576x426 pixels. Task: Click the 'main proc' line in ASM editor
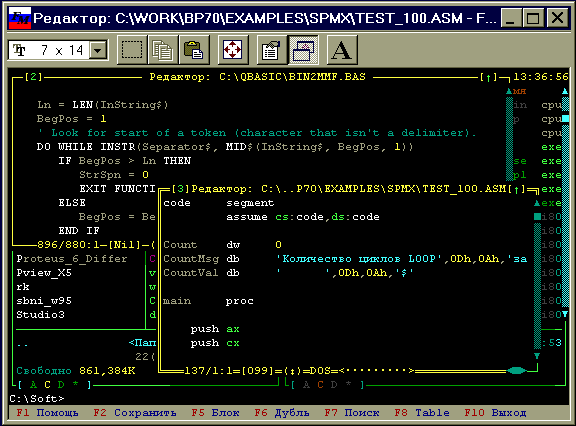[x=208, y=301]
